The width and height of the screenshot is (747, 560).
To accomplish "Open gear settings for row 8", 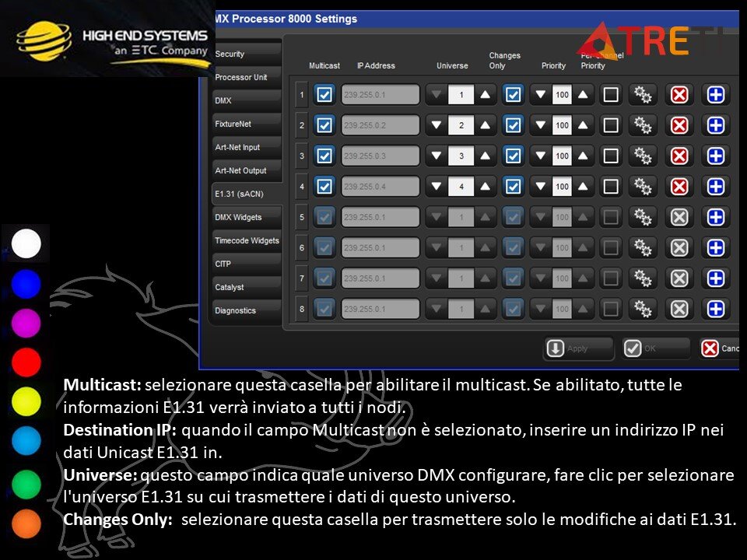I will click(643, 309).
